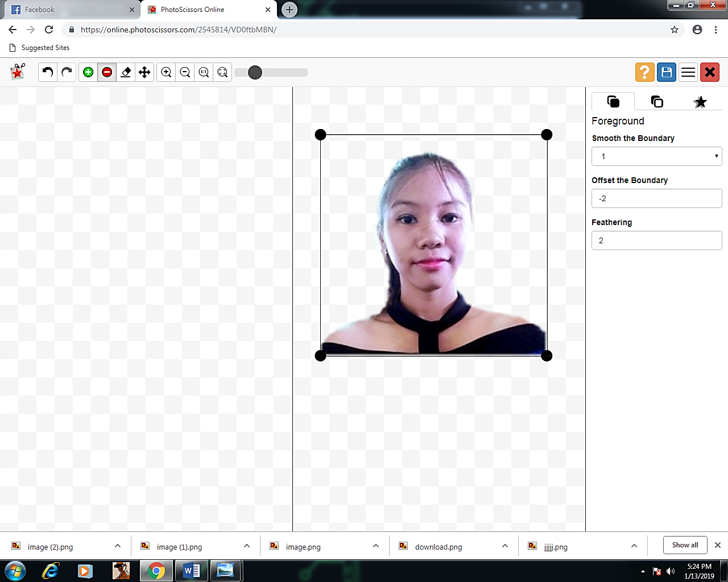Click Show all downloads button
This screenshot has height=582, width=728.
[x=685, y=545]
